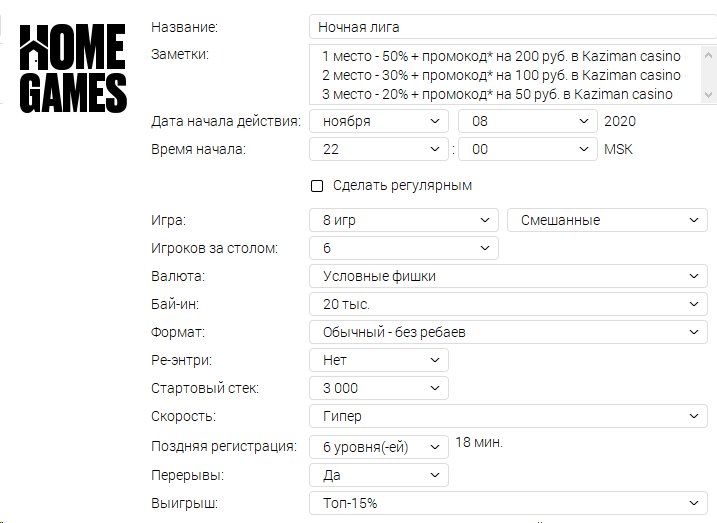Open the game type dropdown '8 игр'

coord(404,220)
